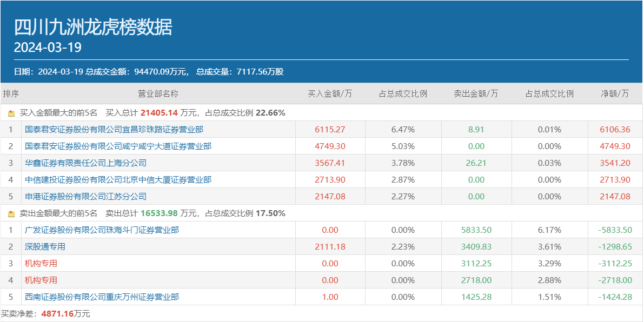This screenshot has height=322, width=644.
Task: Click the 营业部名称 column header
Action: [158, 94]
